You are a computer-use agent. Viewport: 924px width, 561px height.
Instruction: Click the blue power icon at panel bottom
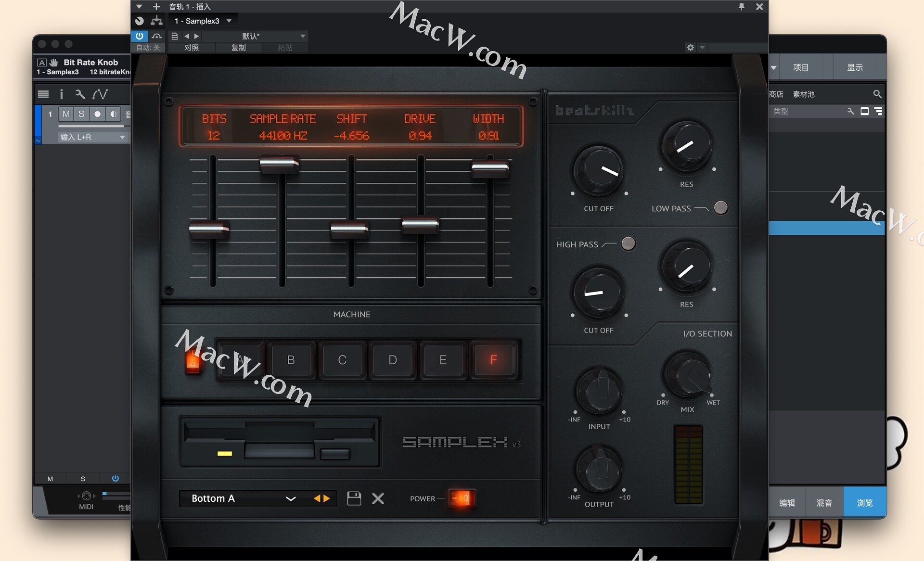[x=115, y=478]
